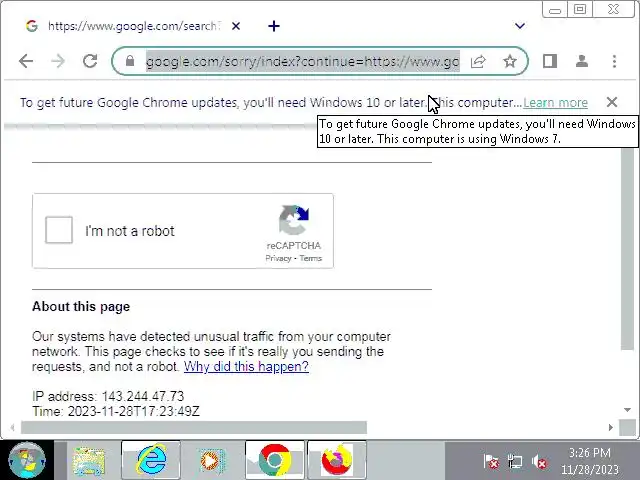Open the Why did this happen link
Screen dimensions: 640x480
[246, 367]
